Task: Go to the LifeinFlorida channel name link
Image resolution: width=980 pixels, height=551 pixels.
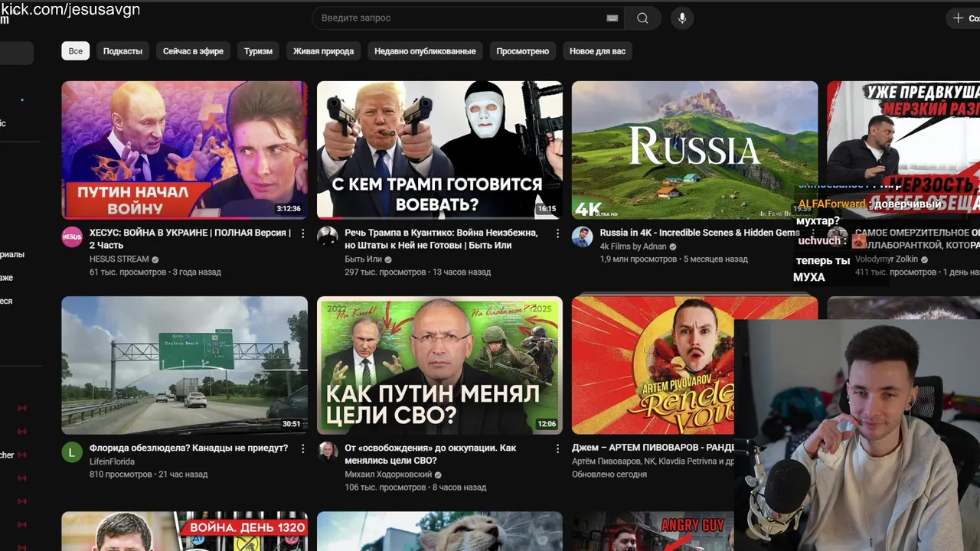Action: (x=112, y=461)
